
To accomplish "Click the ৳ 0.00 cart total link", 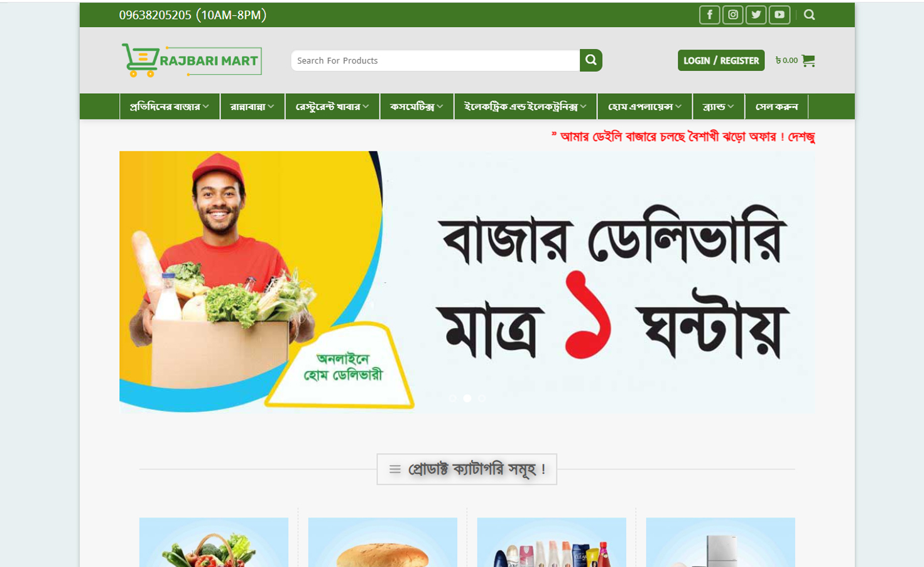I will pyautogui.click(x=786, y=60).
